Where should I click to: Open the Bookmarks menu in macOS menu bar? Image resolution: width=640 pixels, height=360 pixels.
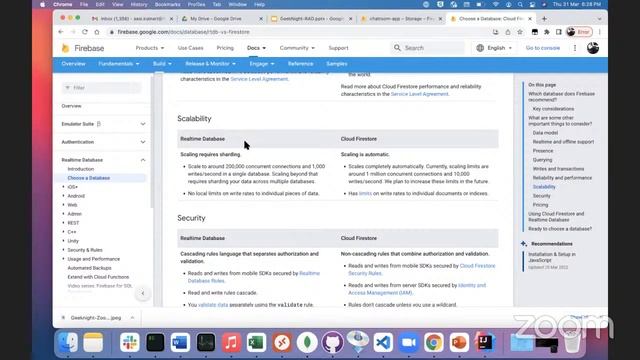167,4
